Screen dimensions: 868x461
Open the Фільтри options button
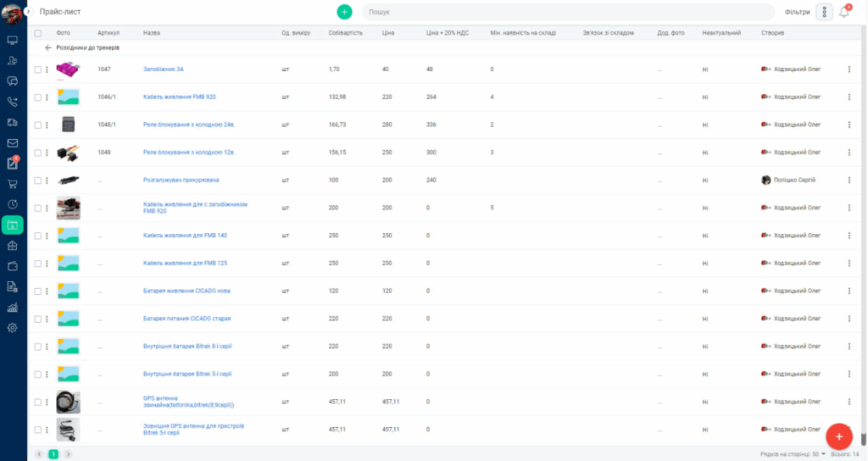[824, 12]
